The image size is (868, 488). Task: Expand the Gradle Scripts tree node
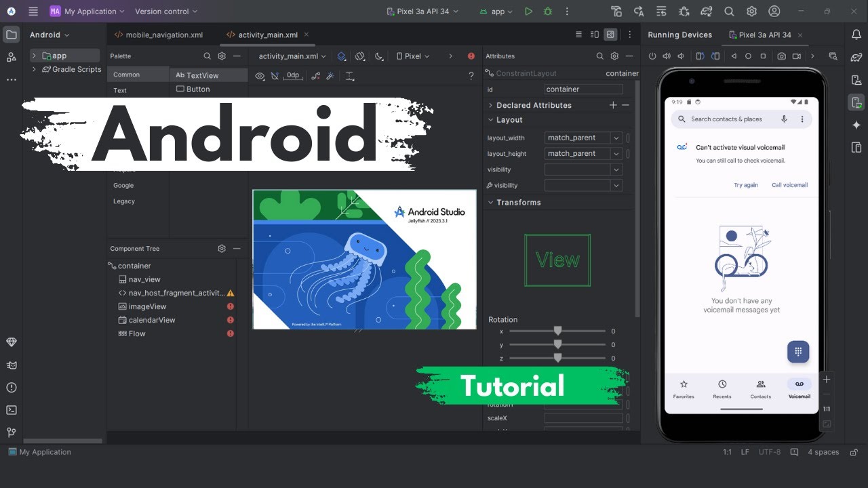click(x=34, y=69)
